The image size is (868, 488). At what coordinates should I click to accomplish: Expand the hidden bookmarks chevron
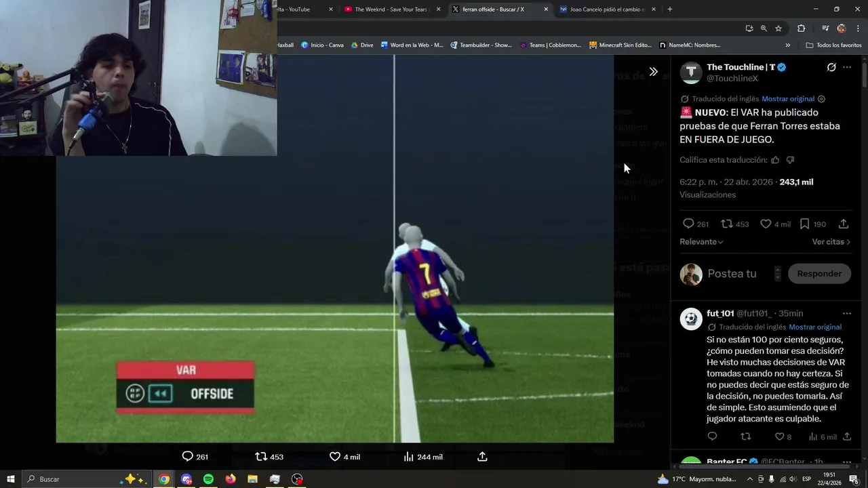(787, 45)
